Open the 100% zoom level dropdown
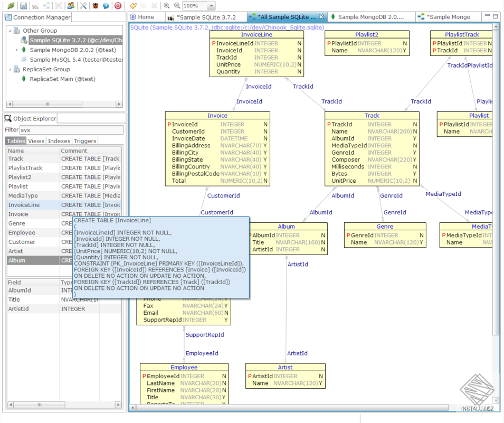The image size is (504, 423). coord(211,6)
